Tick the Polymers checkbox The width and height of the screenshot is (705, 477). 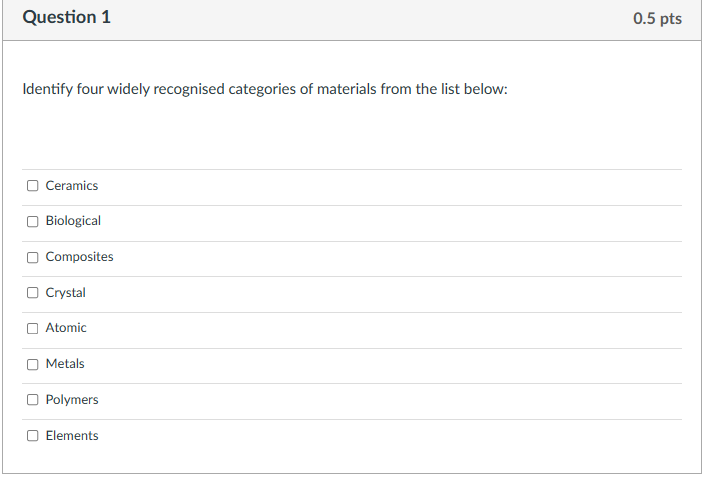pos(33,400)
